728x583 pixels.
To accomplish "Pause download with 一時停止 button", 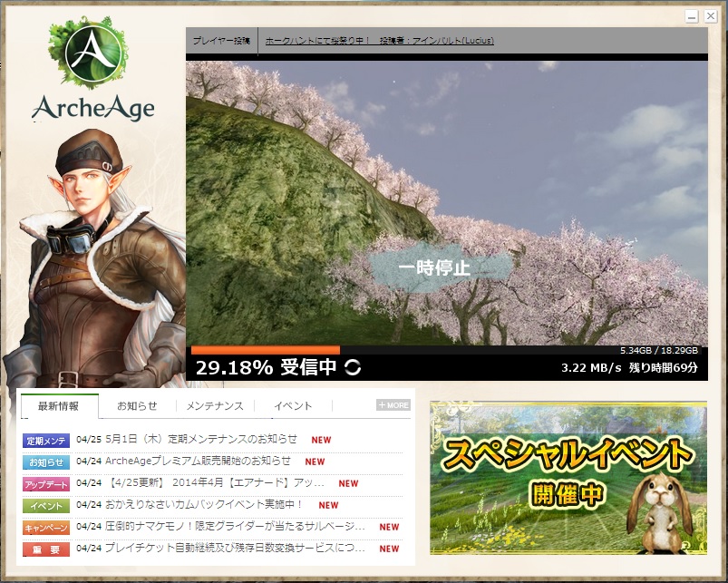I will click(441, 267).
